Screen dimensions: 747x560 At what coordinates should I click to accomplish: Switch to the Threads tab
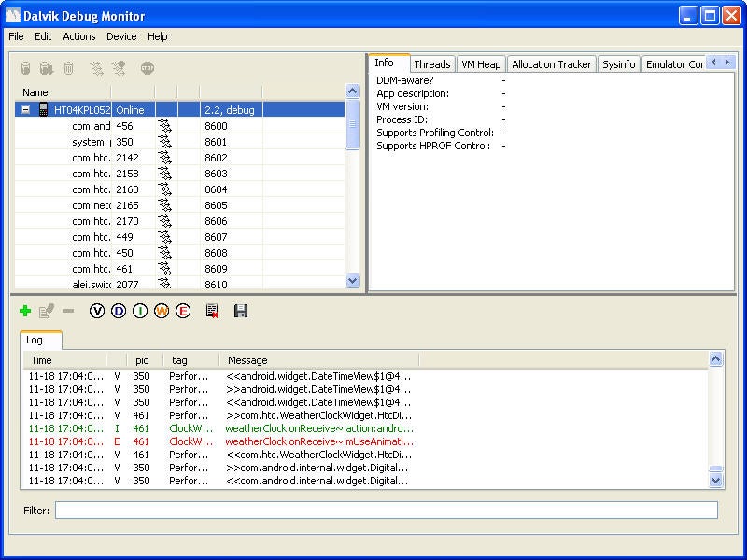coord(432,64)
